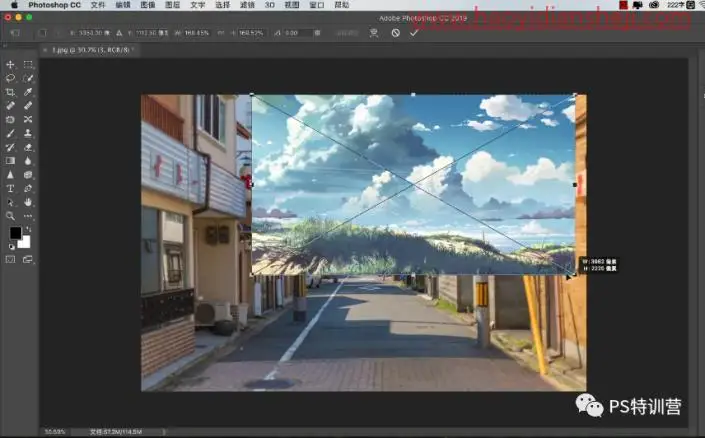This screenshot has width=705, height=438.
Task: Swap foreground and background colors
Action: [29, 229]
